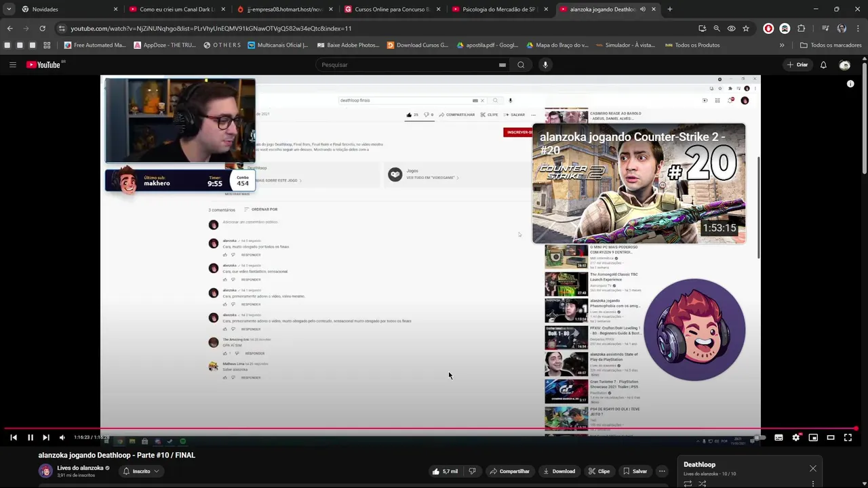Open the apostila.pdf bookmark

click(488, 45)
